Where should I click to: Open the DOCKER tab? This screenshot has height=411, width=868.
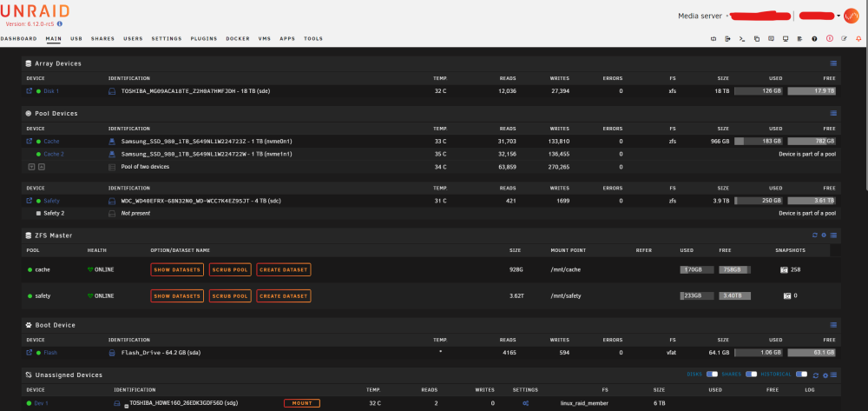pos(238,39)
